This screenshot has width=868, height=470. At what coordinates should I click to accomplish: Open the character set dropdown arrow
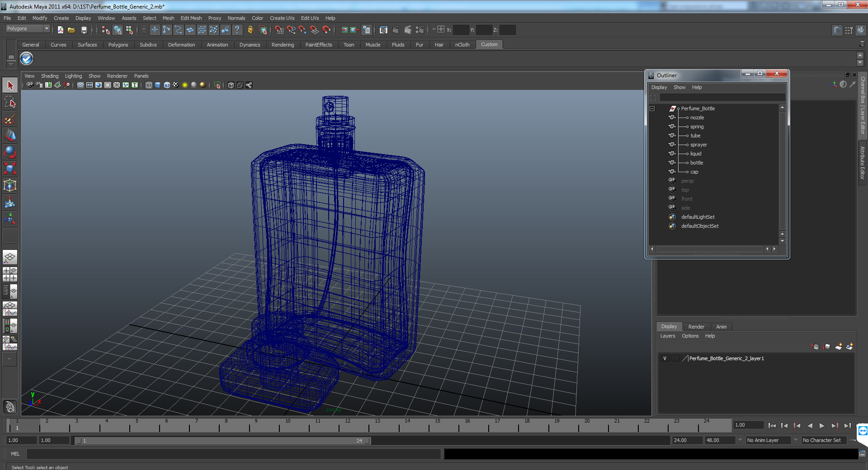tap(796, 440)
